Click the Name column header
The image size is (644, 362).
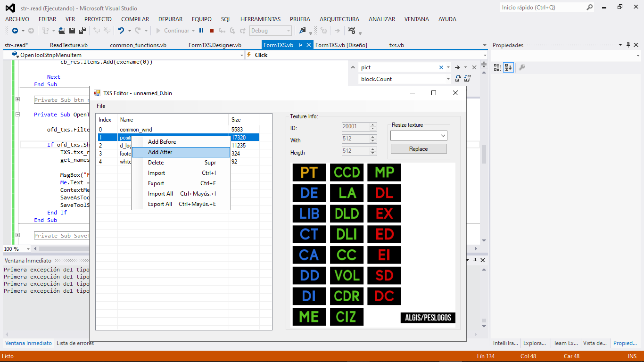click(173, 120)
